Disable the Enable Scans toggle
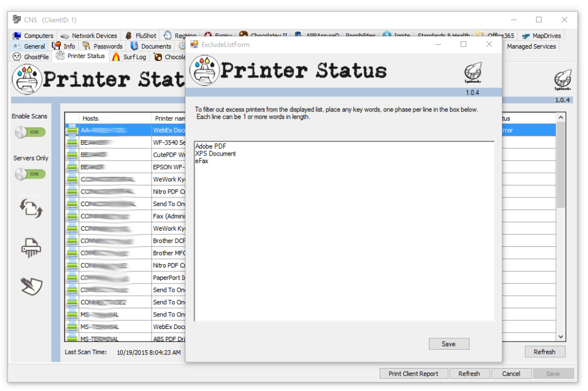588x391 pixels. coord(29,131)
